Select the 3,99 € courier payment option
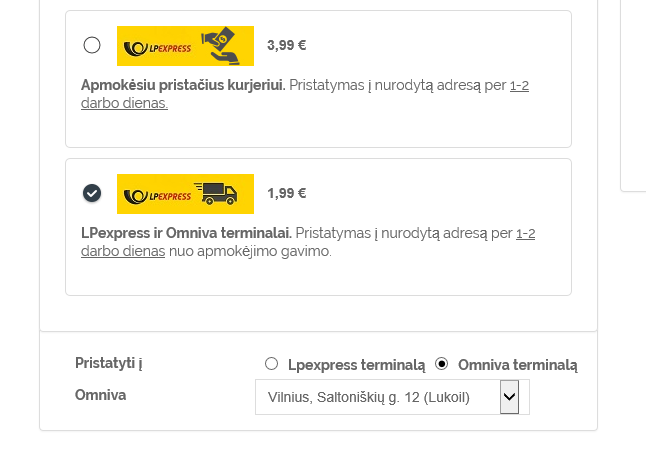Image resolution: width=646 pixels, height=462 pixels. click(92, 45)
